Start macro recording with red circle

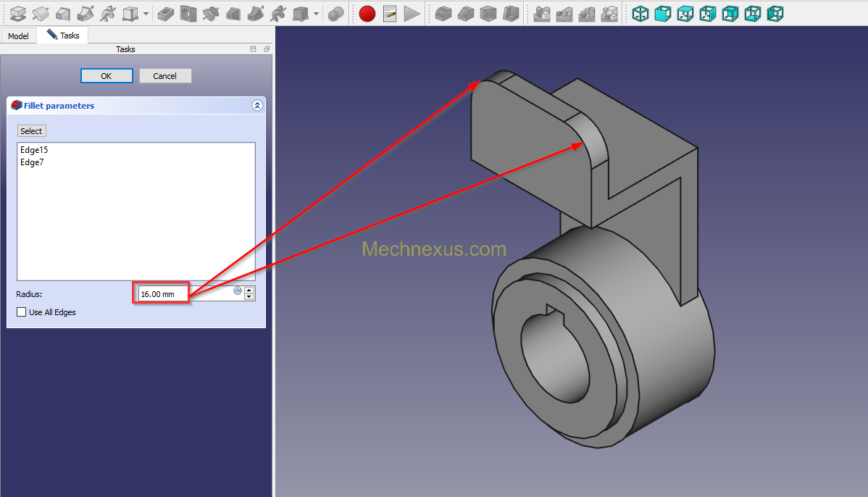pyautogui.click(x=367, y=14)
